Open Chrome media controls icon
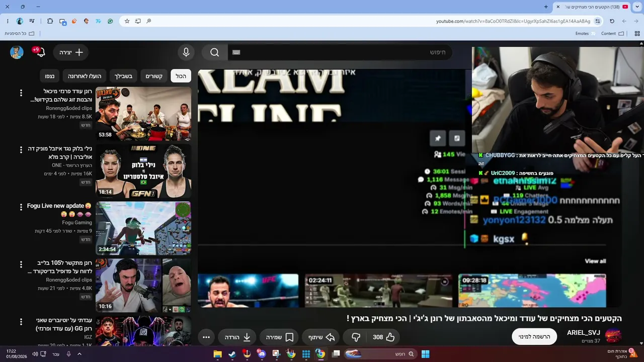Screen dimensions: 644x362 click(x=32, y=21)
